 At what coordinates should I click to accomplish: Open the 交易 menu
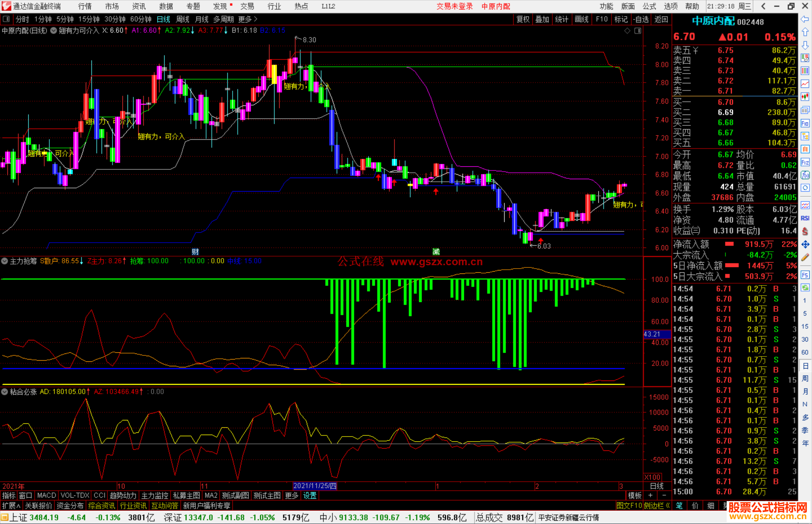click(x=247, y=6)
